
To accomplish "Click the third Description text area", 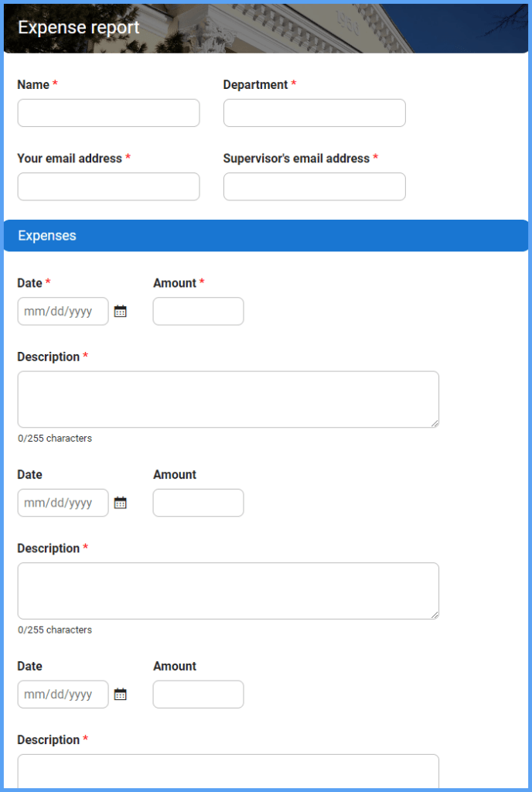I will (x=228, y=773).
